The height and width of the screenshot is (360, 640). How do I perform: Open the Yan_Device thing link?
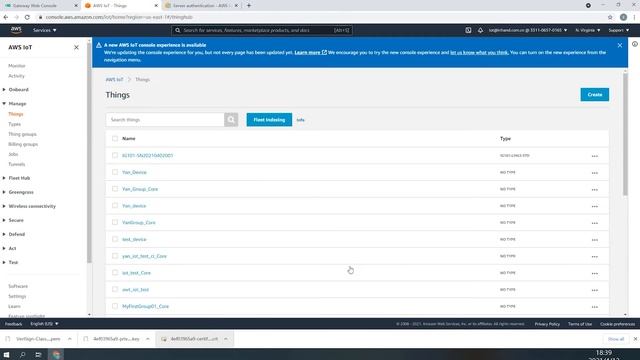coord(134,172)
